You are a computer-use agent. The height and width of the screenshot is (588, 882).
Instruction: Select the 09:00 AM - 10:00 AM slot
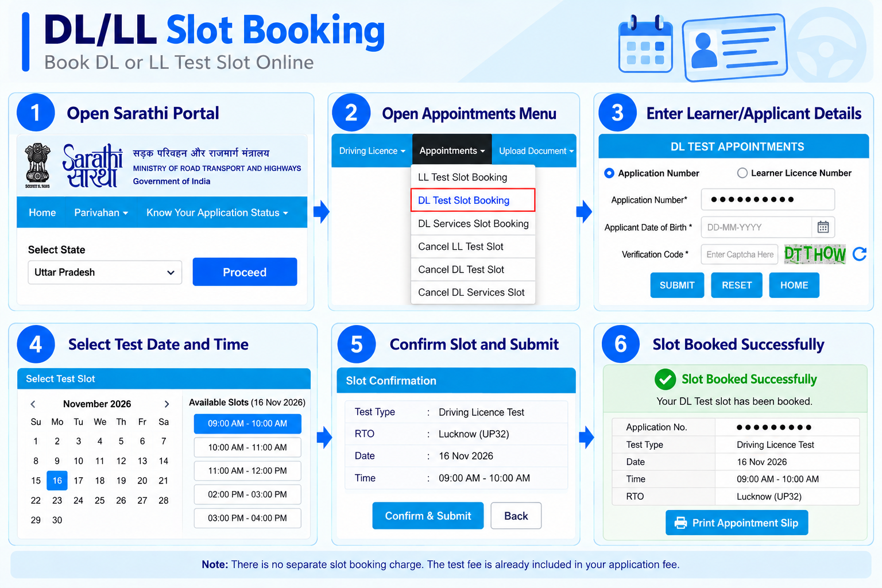(247, 423)
